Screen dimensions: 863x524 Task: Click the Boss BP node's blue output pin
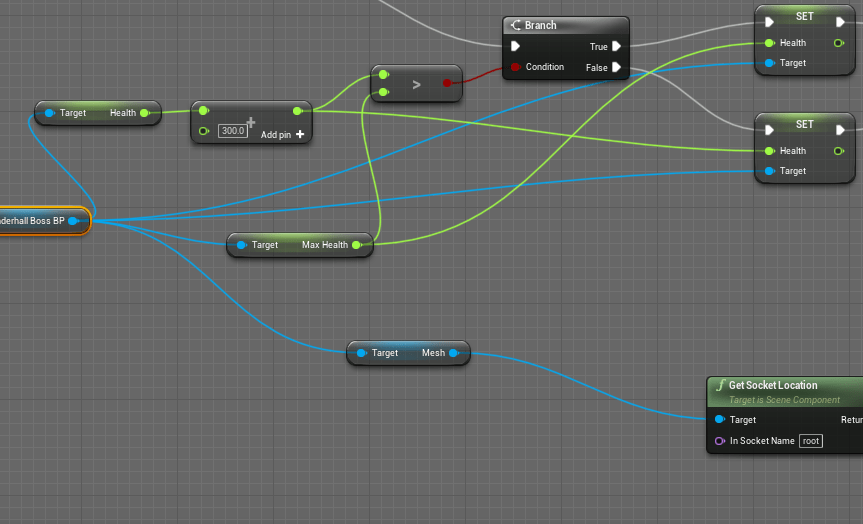72,221
